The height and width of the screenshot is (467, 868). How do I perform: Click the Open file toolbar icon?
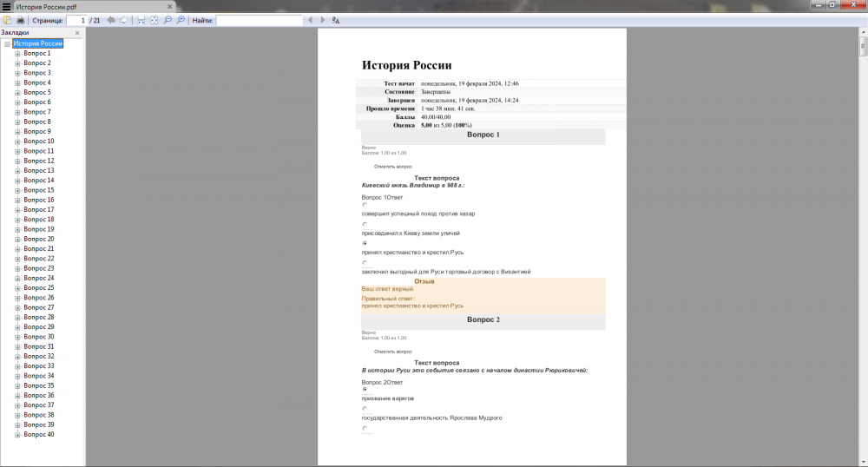tap(8, 20)
